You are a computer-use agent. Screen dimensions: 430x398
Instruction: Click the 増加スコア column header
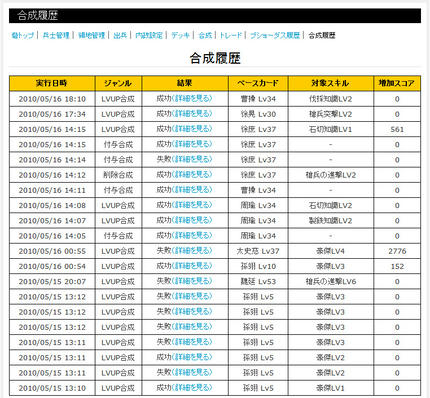click(397, 83)
